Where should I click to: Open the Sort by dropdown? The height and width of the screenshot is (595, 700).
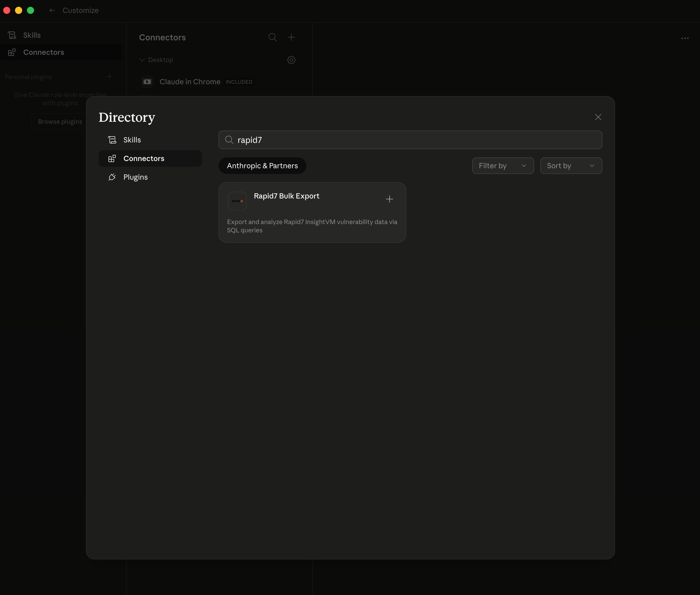pos(571,166)
